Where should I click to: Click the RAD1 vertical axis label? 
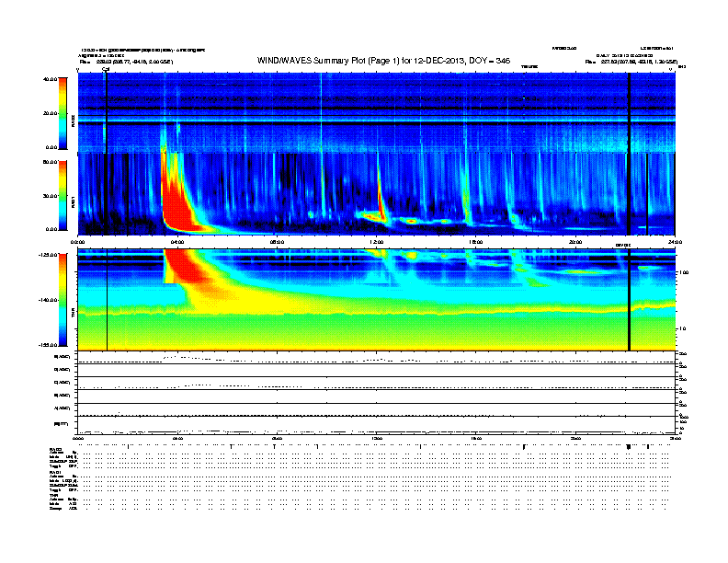pos(73,201)
